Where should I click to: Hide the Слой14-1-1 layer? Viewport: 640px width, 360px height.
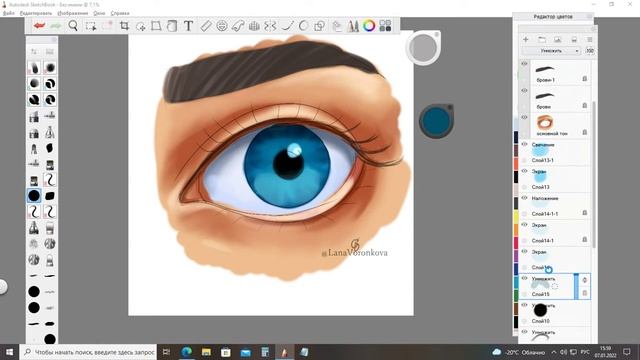pyautogui.click(x=524, y=198)
